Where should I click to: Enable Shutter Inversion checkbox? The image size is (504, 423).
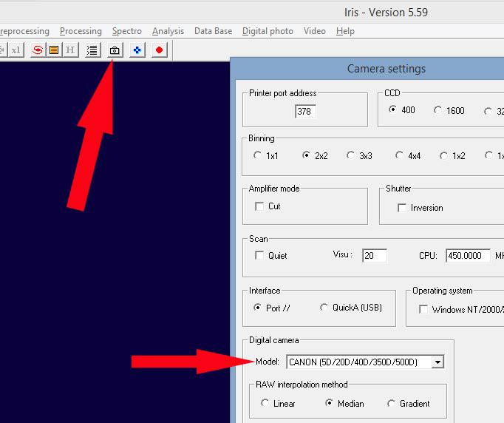(x=402, y=208)
